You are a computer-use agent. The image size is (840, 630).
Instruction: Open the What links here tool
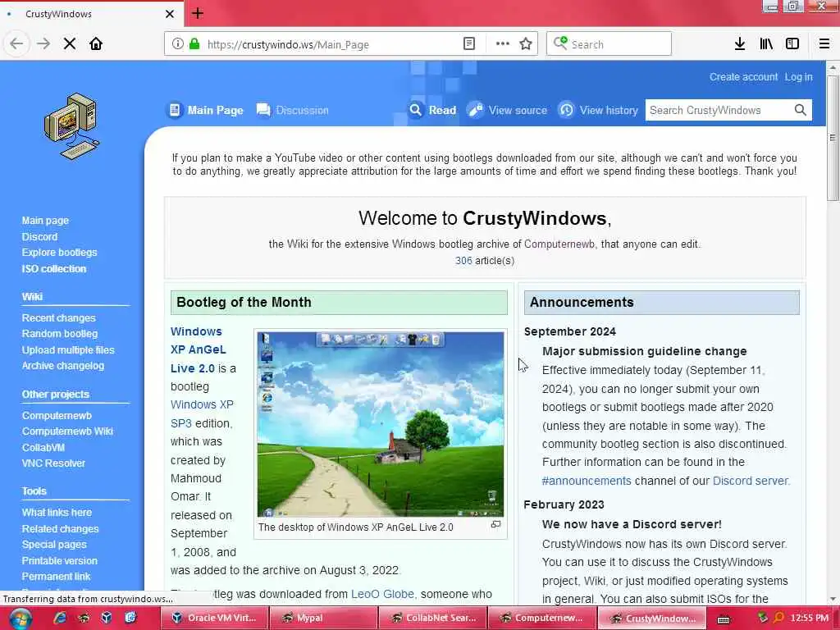(57, 513)
